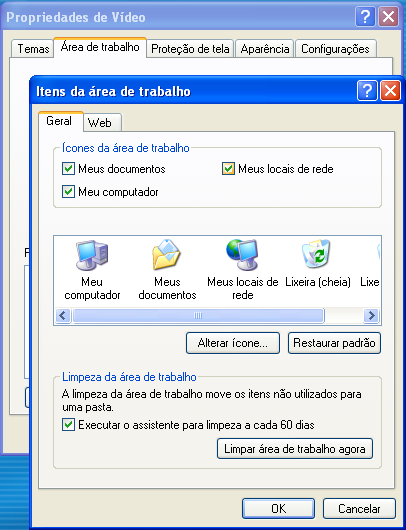Screen dimensions: 406x530
Task: Open the Proteção de tela tab
Action: click(x=190, y=49)
